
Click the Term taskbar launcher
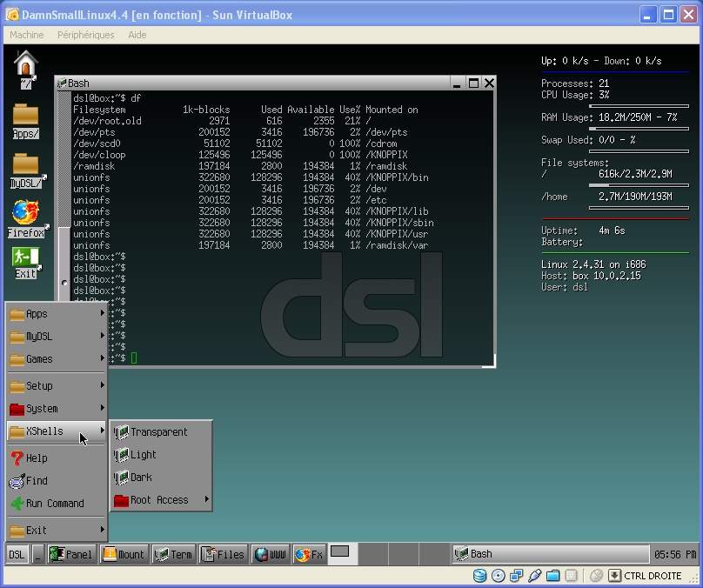click(174, 554)
